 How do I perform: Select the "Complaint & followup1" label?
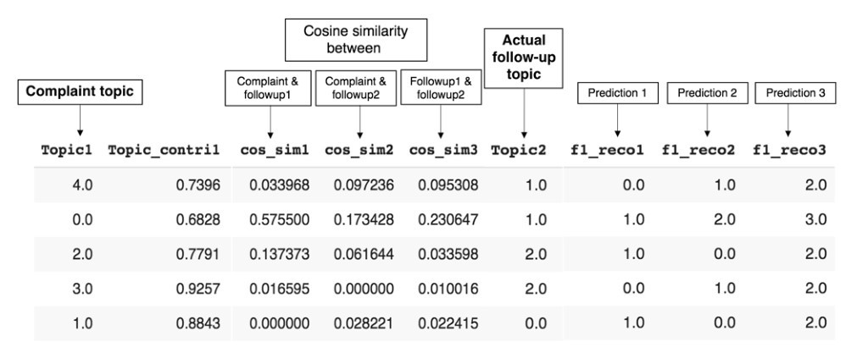click(x=270, y=87)
